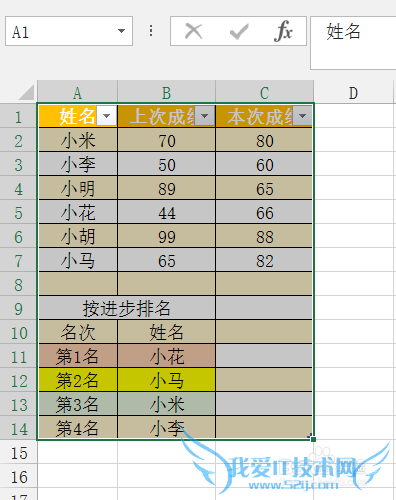
Task: Click the three-dot formula bar handle
Action: (x=151, y=31)
